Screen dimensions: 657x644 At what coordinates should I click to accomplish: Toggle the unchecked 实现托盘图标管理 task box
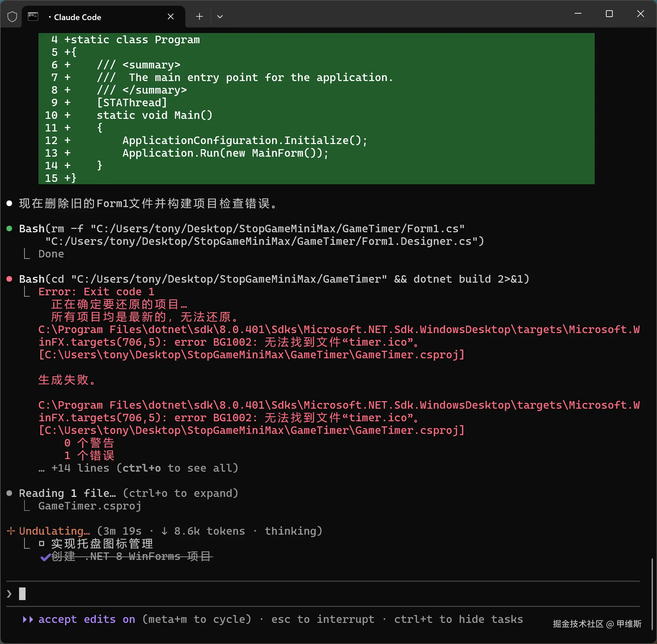pyautogui.click(x=42, y=544)
